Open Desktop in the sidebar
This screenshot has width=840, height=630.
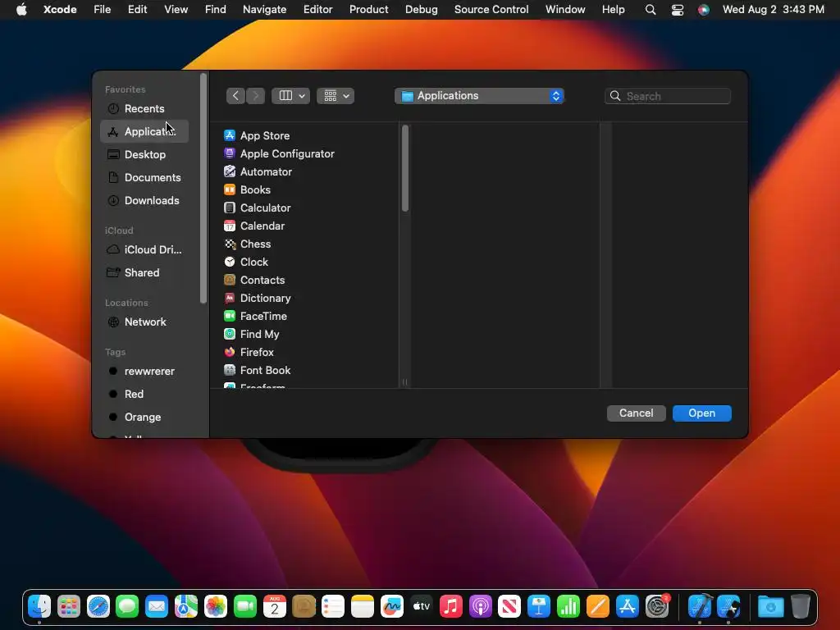click(x=144, y=154)
